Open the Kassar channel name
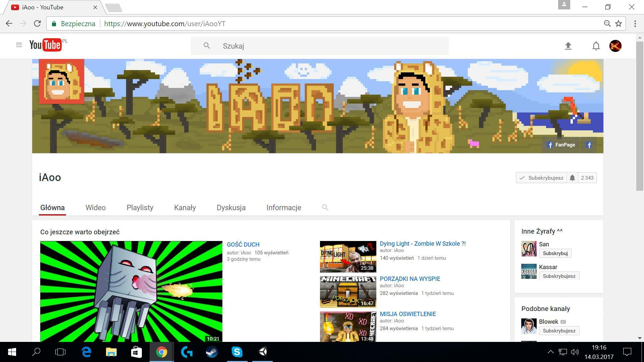 548,267
